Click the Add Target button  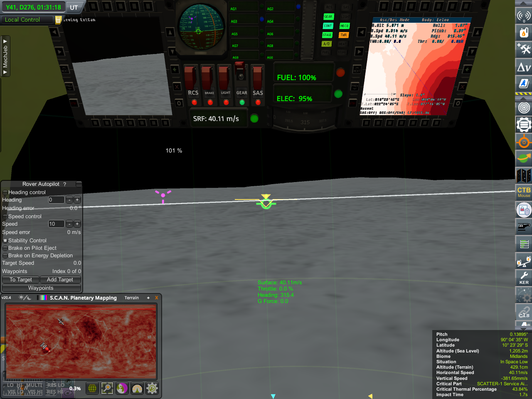tap(60, 280)
